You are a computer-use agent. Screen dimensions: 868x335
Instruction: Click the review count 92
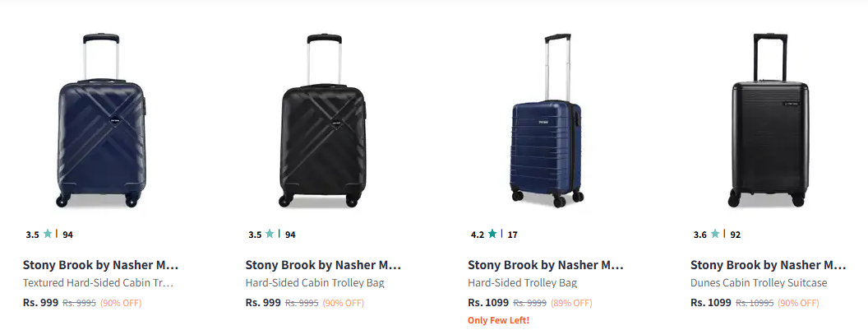point(735,235)
